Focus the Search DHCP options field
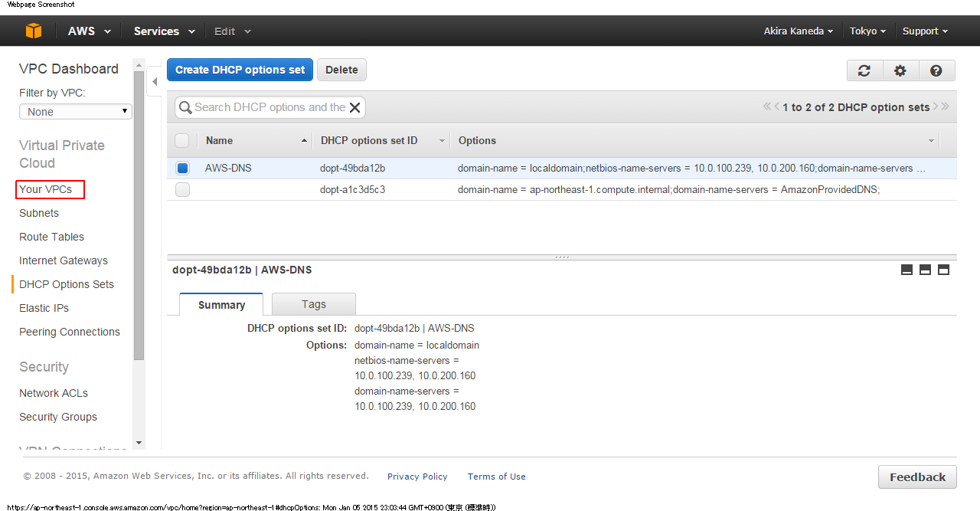 click(x=268, y=107)
